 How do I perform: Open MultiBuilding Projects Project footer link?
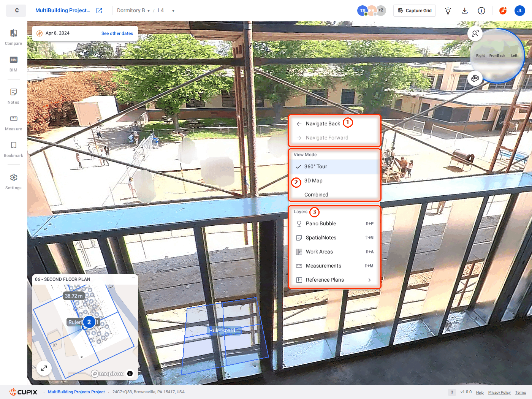[76, 392]
